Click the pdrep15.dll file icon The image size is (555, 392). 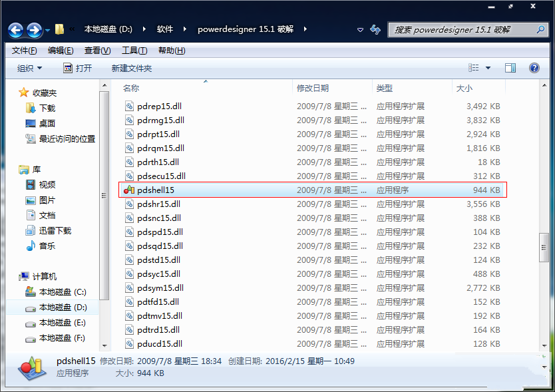130,106
